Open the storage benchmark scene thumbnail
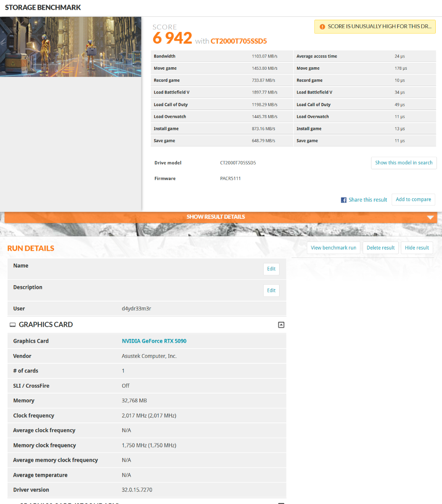Screen dimensions: 442x504 click(71, 47)
